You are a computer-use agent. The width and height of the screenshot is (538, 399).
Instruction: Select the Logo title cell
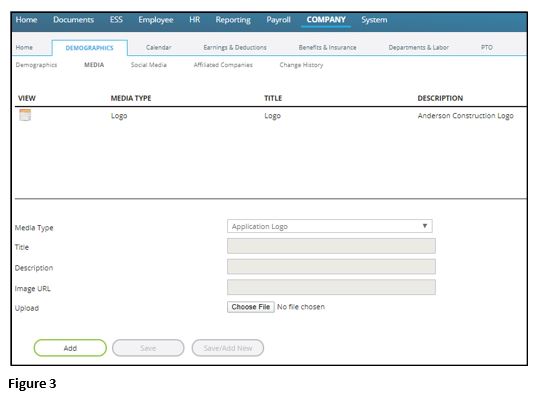(x=272, y=116)
